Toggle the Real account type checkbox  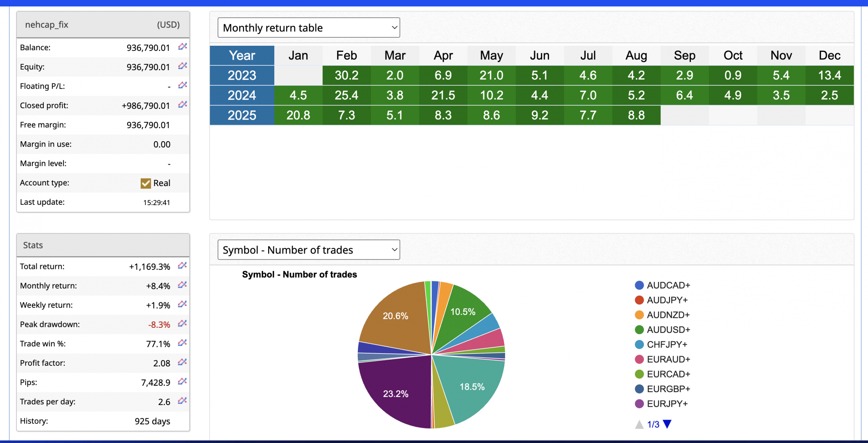(x=146, y=183)
